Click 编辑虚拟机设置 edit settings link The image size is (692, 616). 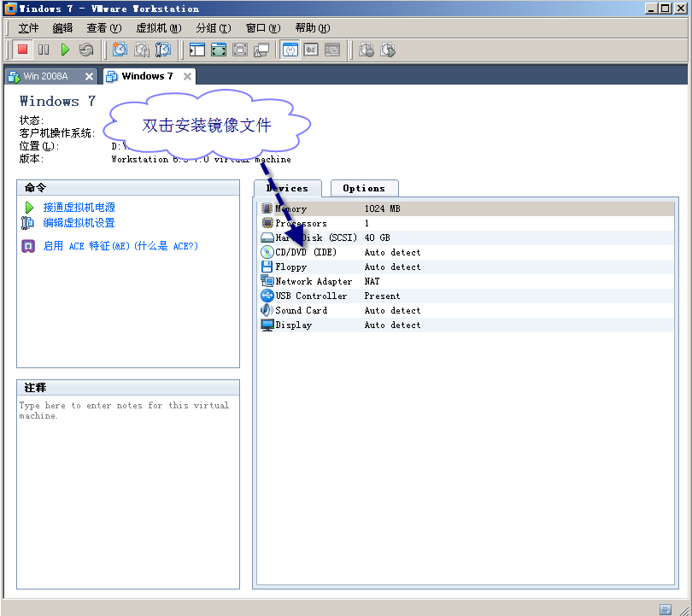click(x=79, y=223)
